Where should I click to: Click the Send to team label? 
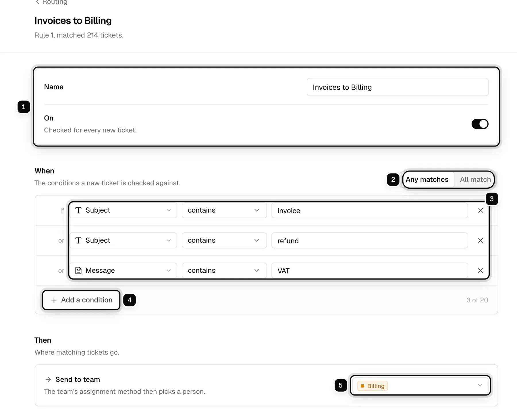click(78, 379)
